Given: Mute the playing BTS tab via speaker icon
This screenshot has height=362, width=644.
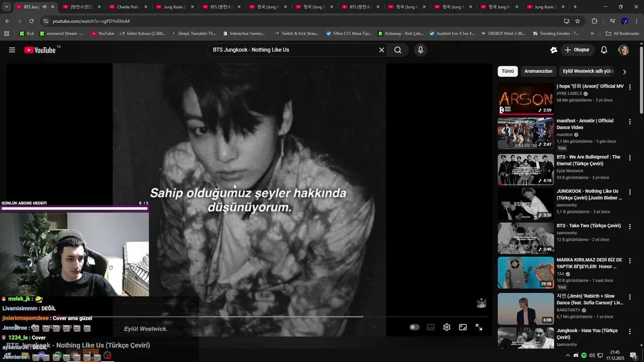Looking at the screenshot, I should tap(45, 7).
